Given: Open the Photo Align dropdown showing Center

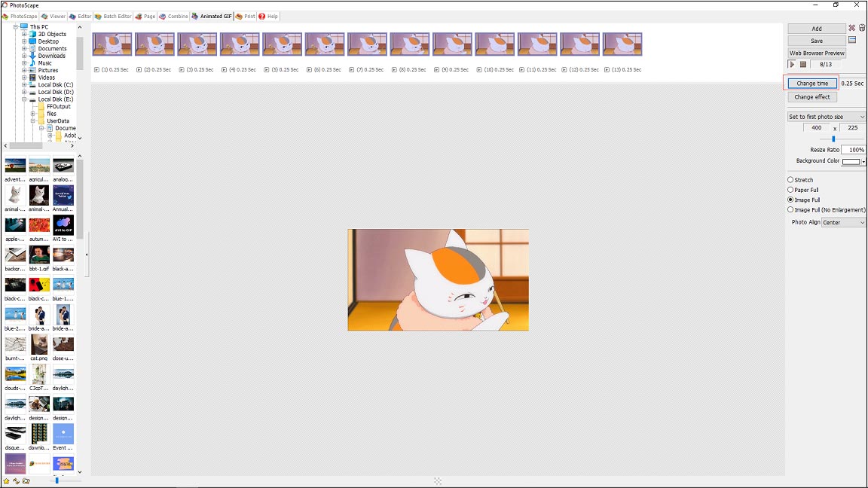Looking at the screenshot, I should tap(843, 222).
